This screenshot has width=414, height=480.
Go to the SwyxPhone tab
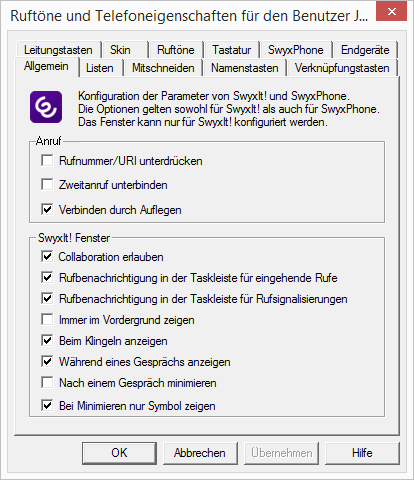pyautogui.click(x=296, y=50)
